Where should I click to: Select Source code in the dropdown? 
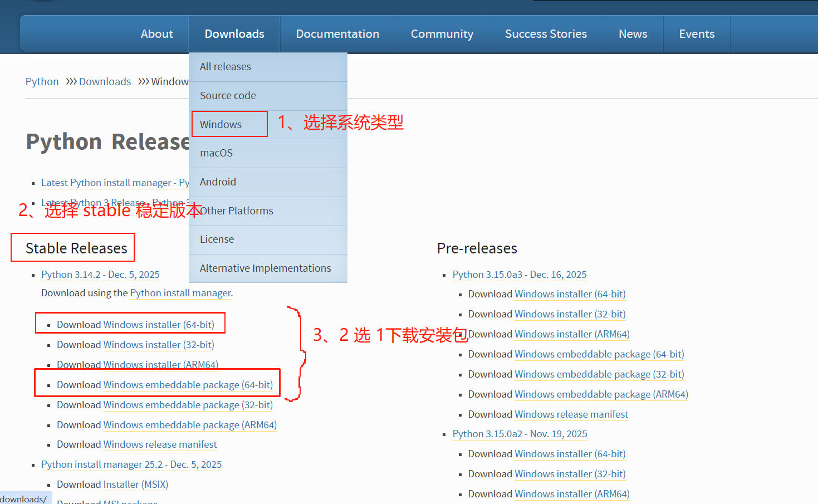tap(268, 96)
